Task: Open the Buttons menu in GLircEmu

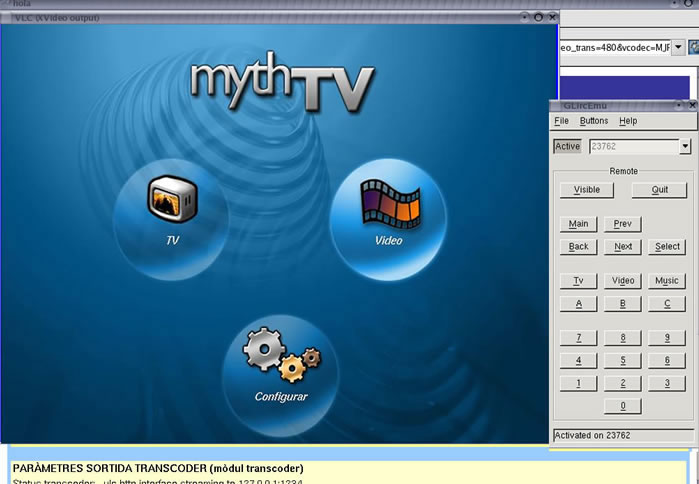Action: [594, 121]
